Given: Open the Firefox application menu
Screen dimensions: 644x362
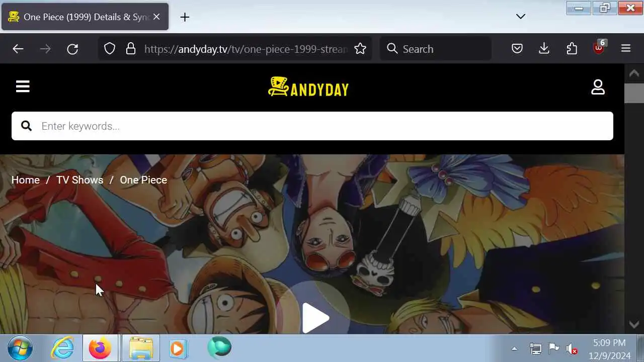Looking at the screenshot, I should (626, 49).
